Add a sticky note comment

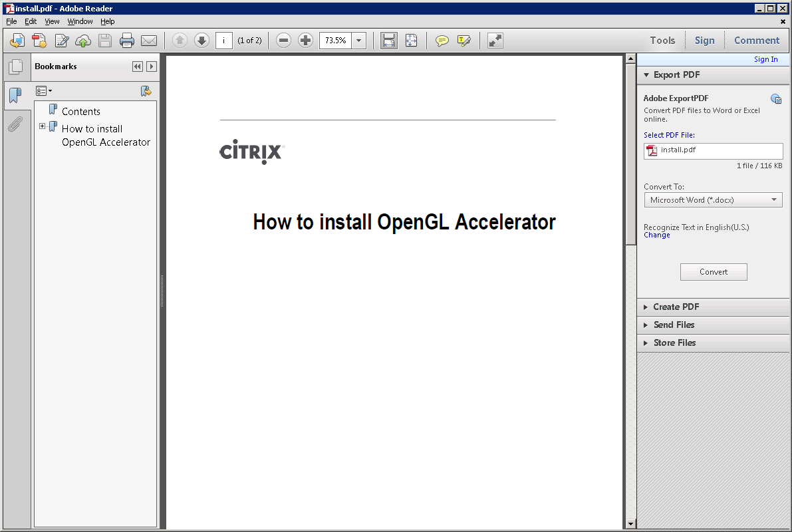click(442, 41)
